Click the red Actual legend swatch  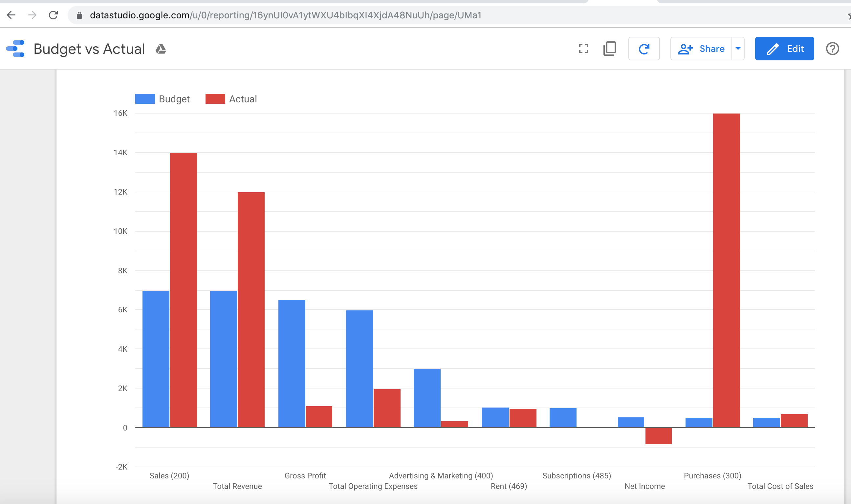pos(215,99)
